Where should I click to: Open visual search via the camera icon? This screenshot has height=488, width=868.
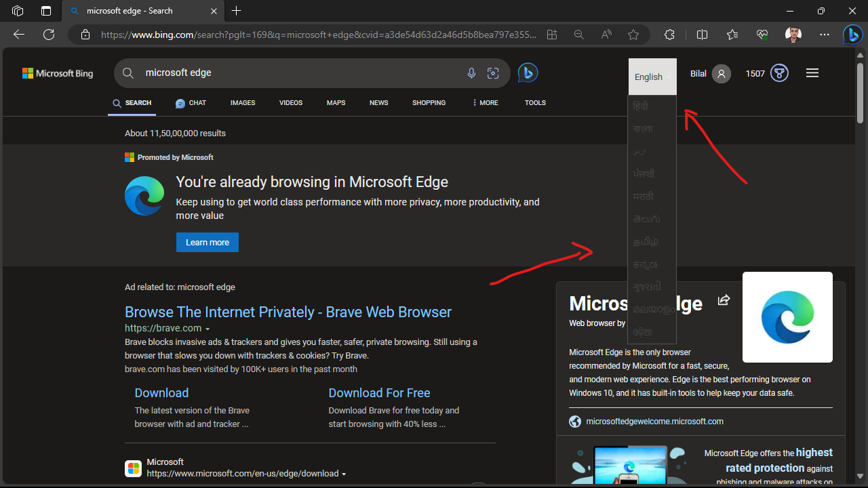(493, 73)
